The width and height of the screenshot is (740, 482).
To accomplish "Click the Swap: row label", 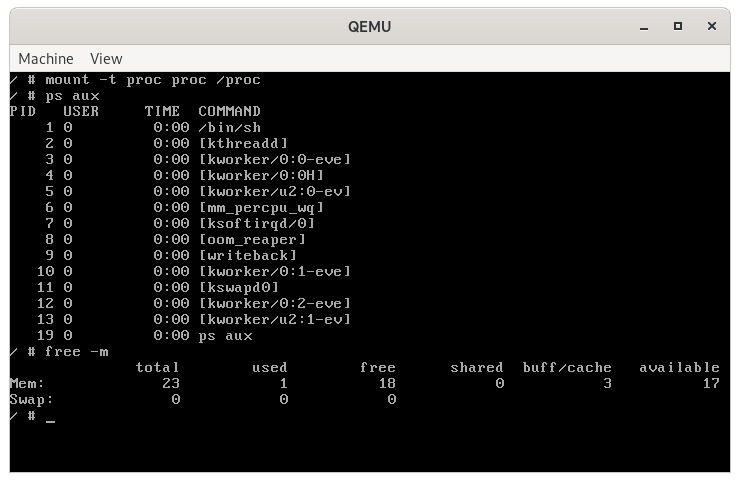I will point(30,400).
